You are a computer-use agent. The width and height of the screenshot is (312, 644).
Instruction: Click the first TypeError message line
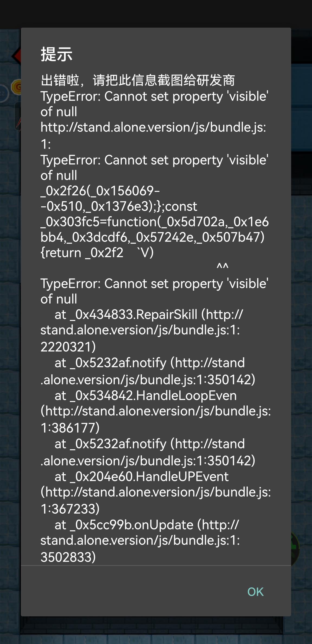(x=154, y=104)
